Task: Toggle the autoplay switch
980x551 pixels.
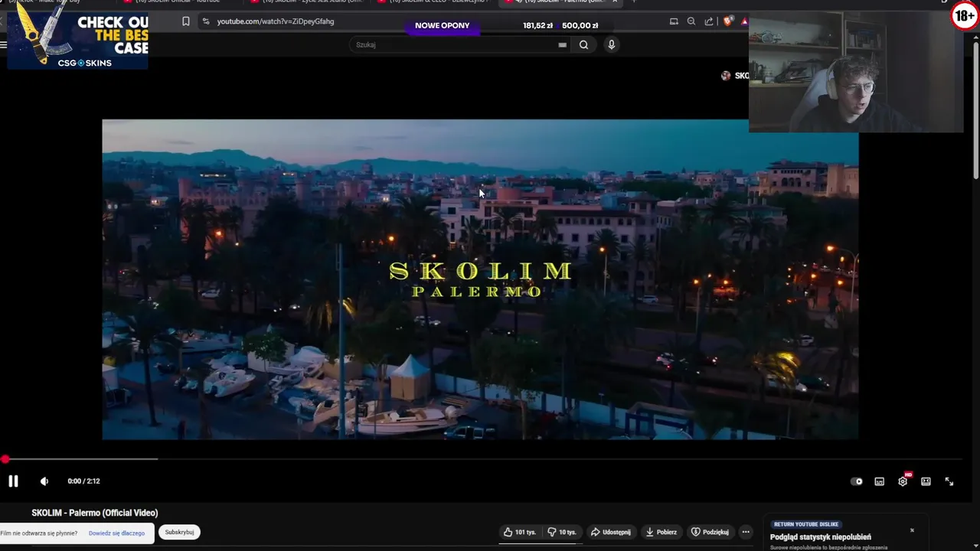Action: [857, 481]
